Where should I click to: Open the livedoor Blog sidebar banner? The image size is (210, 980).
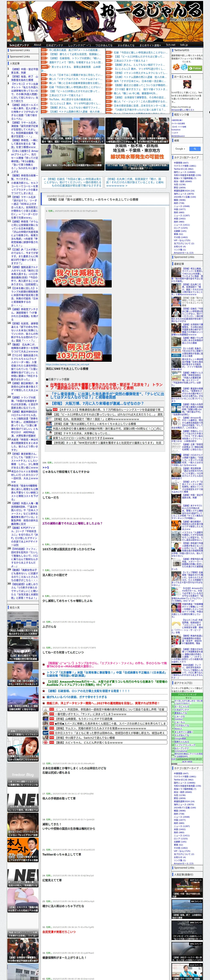click(23, 775)
